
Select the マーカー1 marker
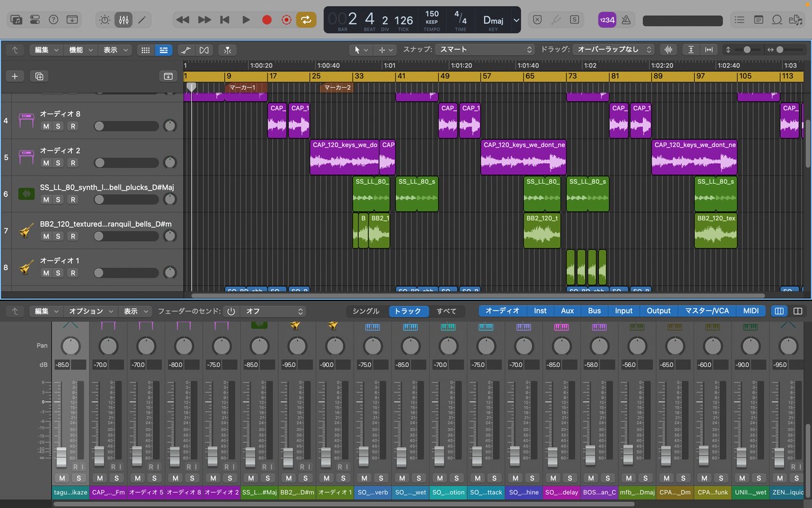[x=246, y=87]
